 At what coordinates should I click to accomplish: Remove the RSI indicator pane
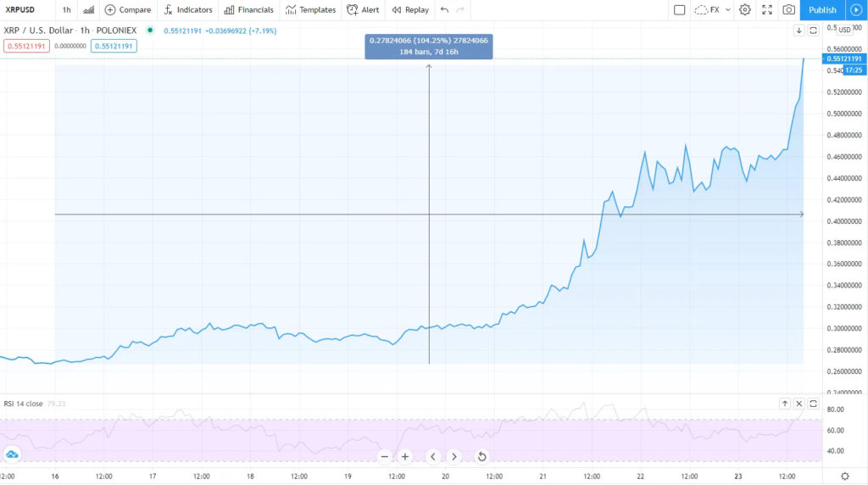[798, 404]
